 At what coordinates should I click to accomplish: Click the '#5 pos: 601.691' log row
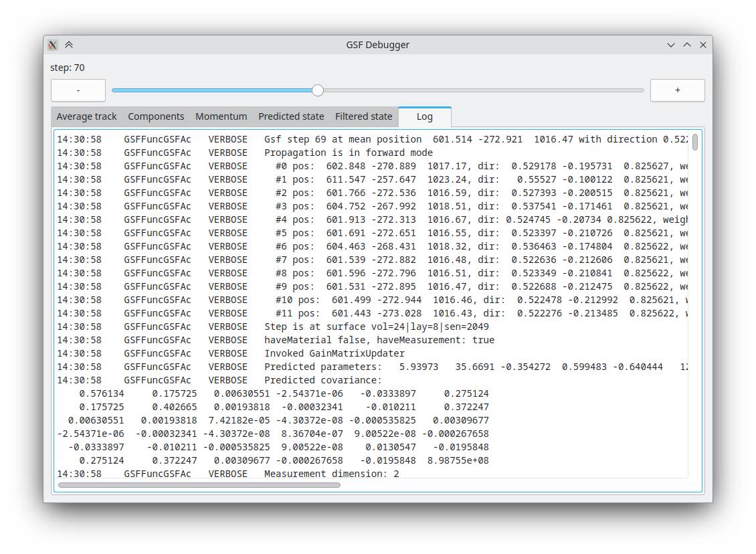click(372, 233)
